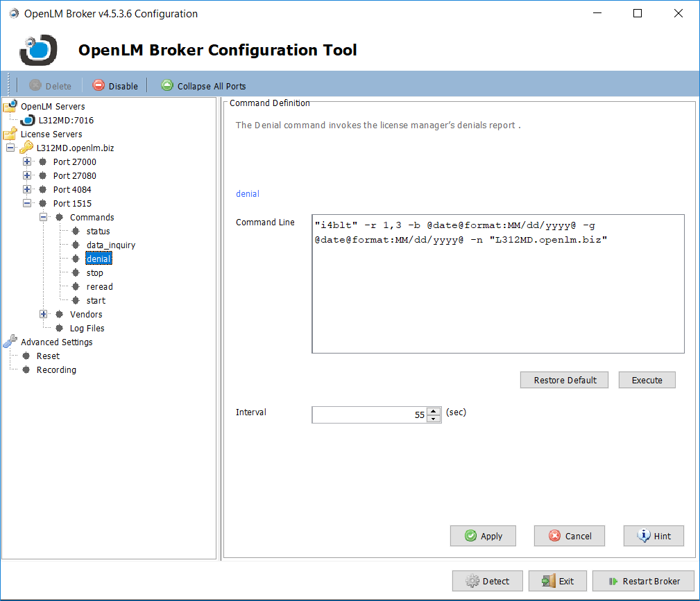This screenshot has width=700, height=601.
Task: Click the License Servers folder icon
Action: point(10,134)
